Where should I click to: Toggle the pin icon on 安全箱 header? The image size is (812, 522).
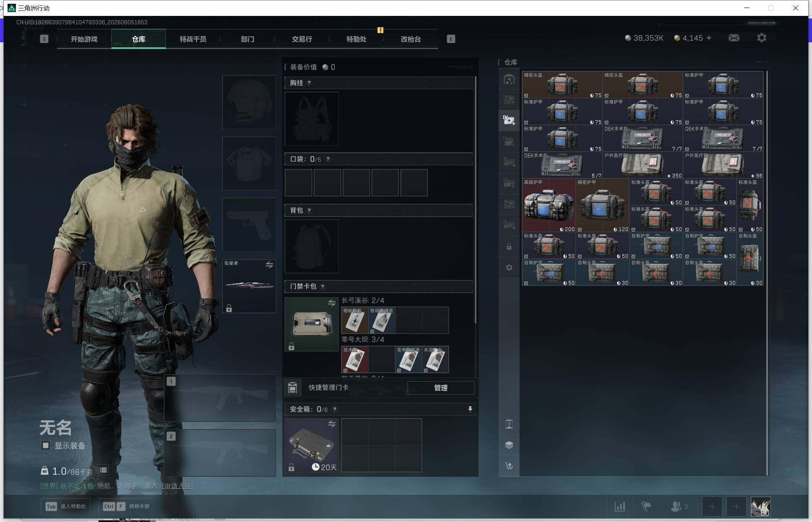click(x=470, y=409)
